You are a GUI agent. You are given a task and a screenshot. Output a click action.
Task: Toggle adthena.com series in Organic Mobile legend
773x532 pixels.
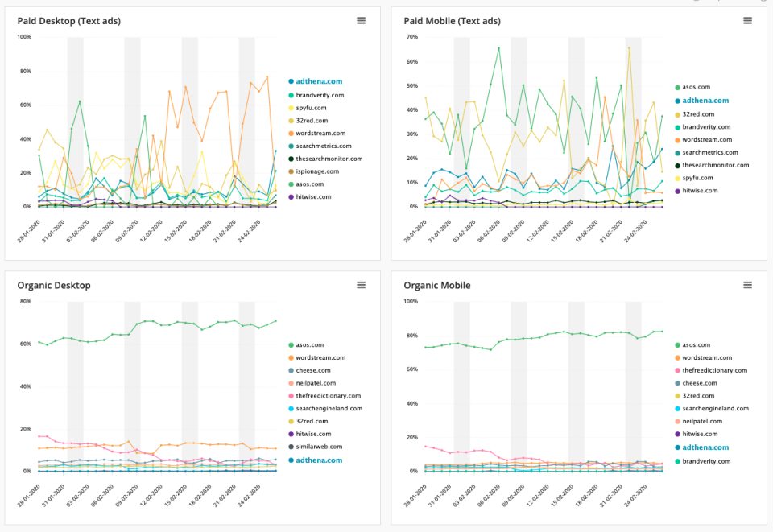[702, 447]
